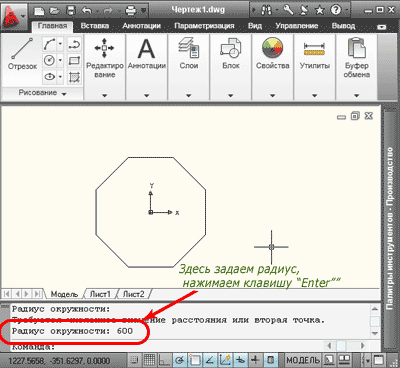Viewport: 400px width, 368px height.
Task: Click command window horizontal scrollbar thumb
Action: click(x=342, y=346)
